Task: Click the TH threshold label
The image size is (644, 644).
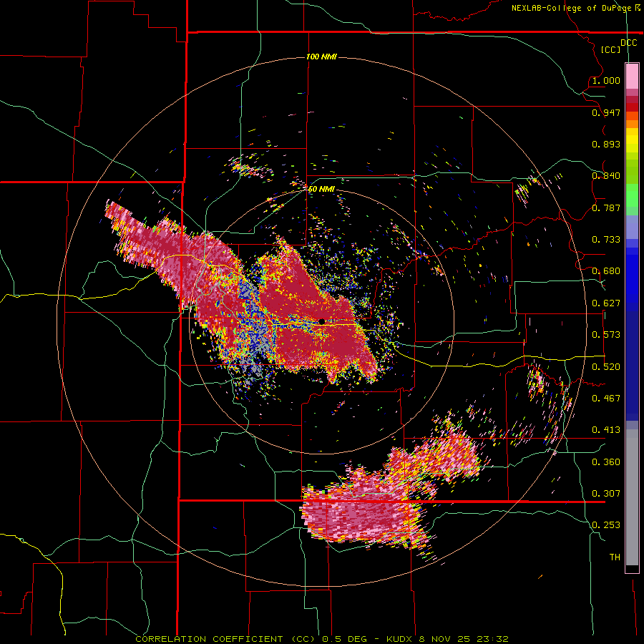Action: tap(615, 557)
